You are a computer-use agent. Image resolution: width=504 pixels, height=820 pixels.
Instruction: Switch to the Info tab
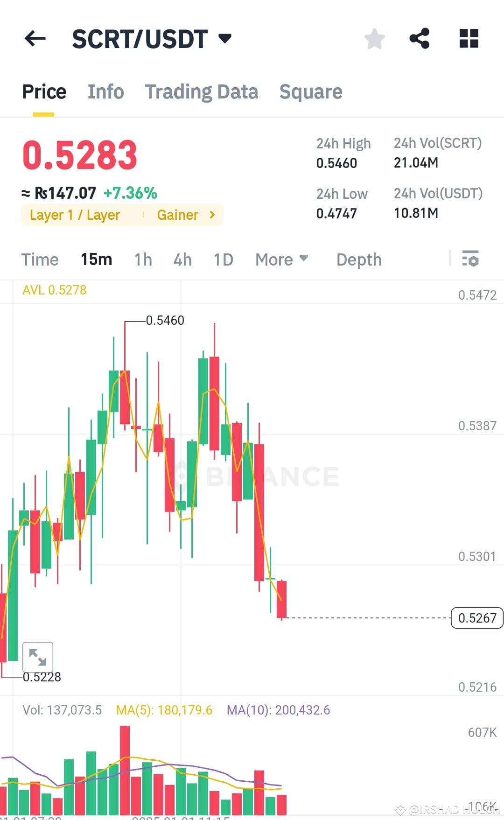tap(105, 91)
